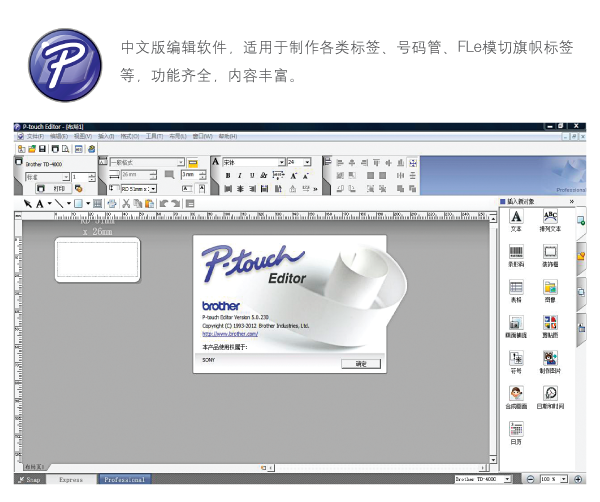Choose the Line drawing tool

[x=59, y=204]
